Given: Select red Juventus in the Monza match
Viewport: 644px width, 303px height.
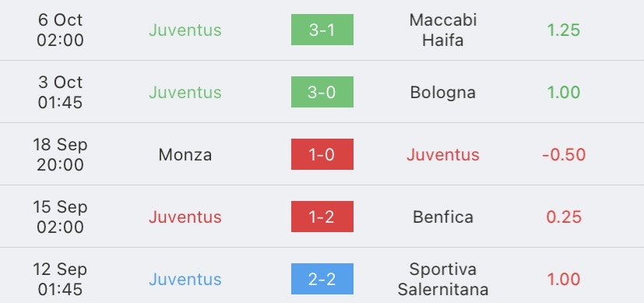Looking at the screenshot, I should (443, 155).
